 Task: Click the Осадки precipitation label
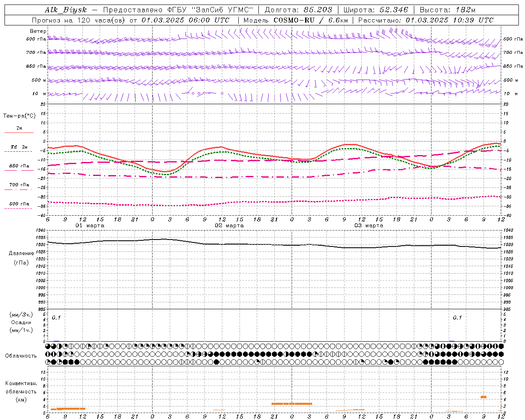(21, 322)
